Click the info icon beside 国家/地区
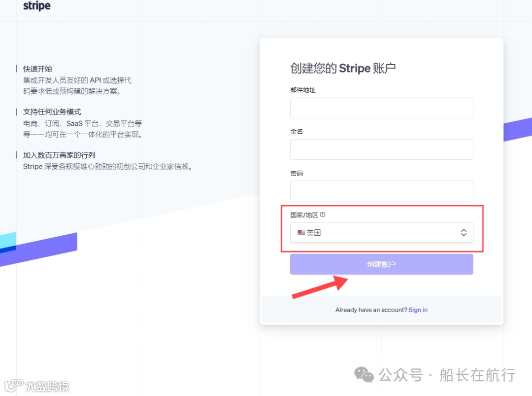The height and width of the screenshot is (396, 532). [323, 215]
